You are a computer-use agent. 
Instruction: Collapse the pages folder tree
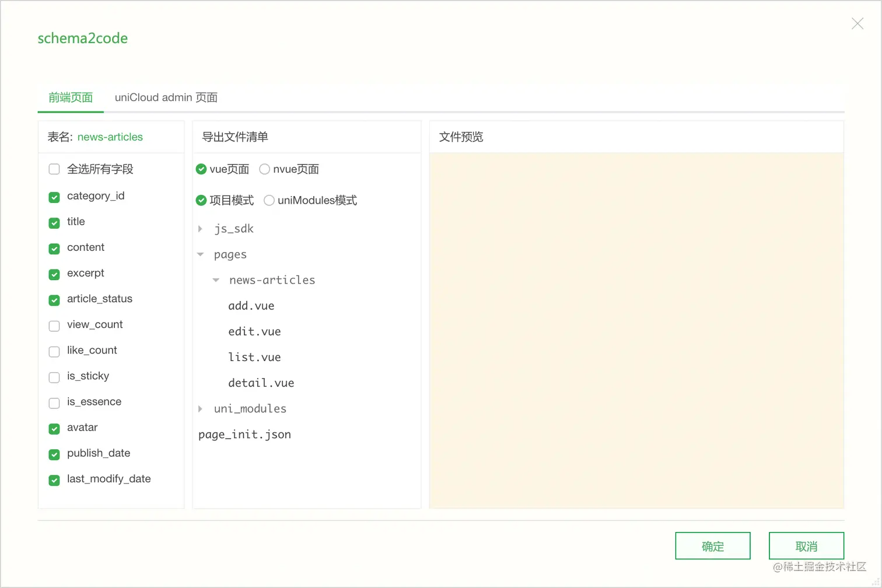(x=201, y=254)
